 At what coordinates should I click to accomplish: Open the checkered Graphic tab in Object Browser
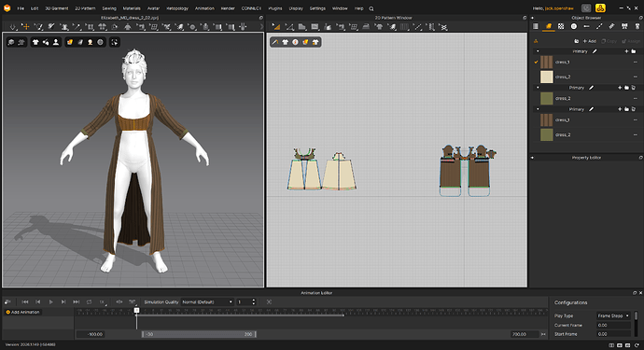click(x=561, y=26)
